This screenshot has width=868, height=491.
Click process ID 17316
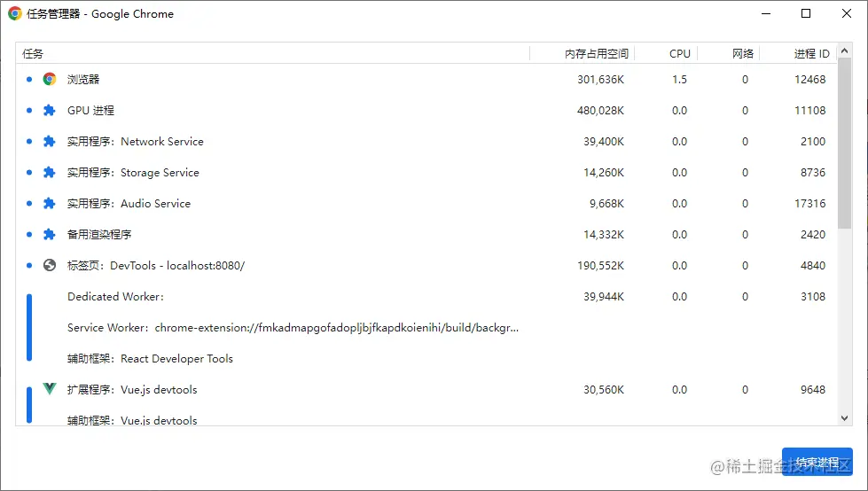(x=809, y=203)
